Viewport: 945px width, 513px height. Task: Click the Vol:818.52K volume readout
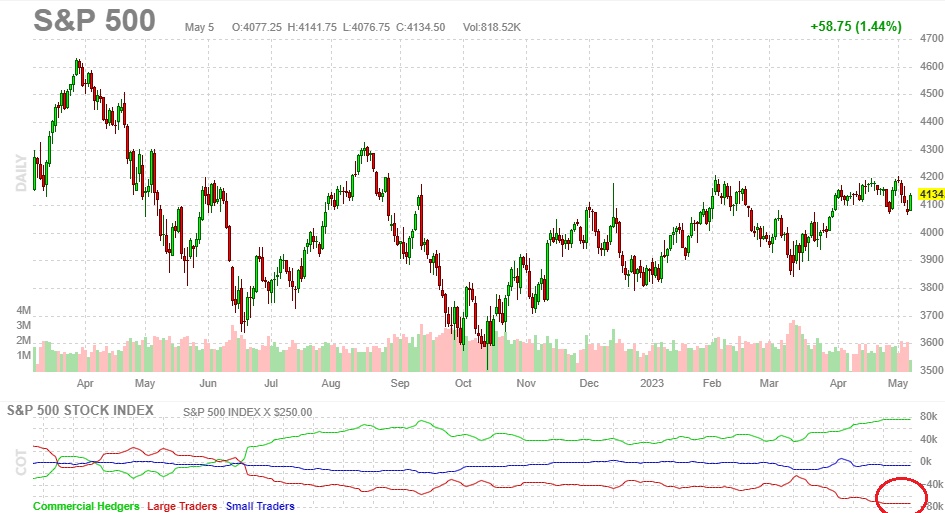[492, 27]
